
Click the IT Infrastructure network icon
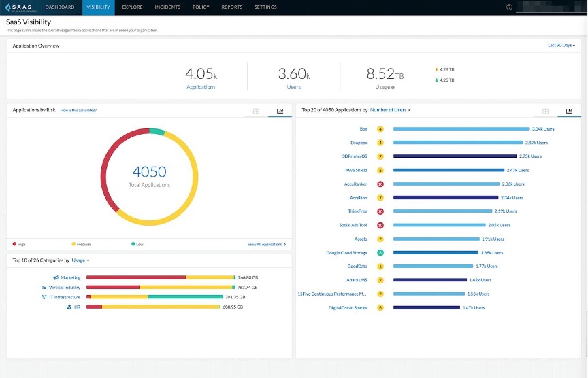click(44, 297)
